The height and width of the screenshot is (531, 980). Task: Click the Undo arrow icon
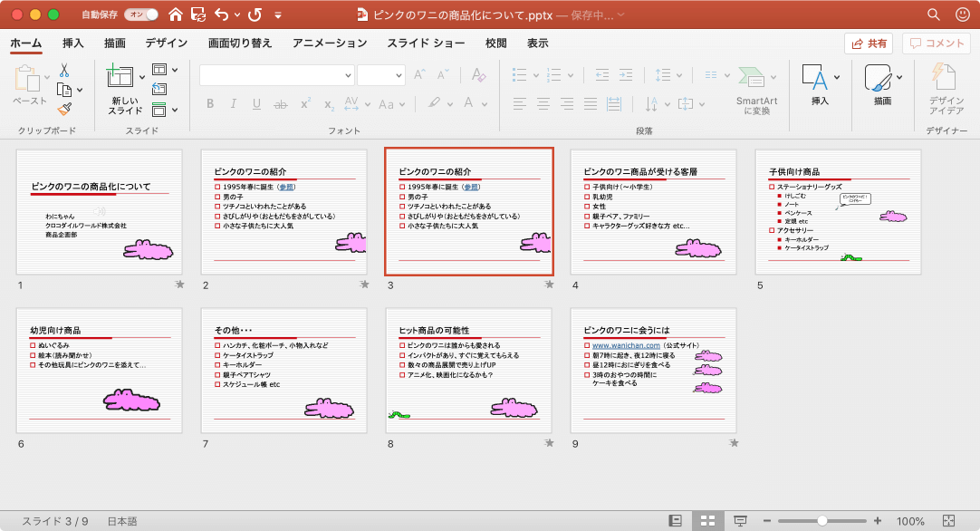223,14
